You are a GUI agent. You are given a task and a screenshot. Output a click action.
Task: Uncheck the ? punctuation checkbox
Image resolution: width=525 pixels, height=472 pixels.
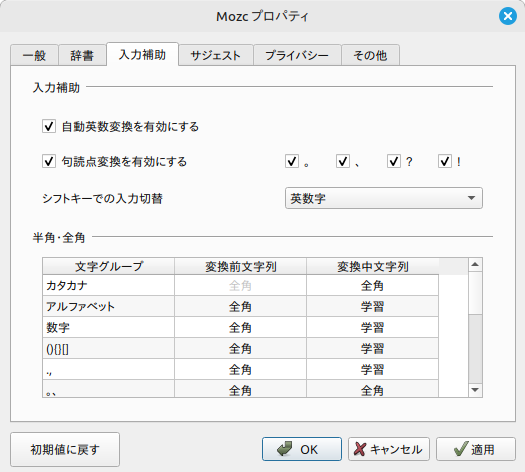[x=394, y=161]
